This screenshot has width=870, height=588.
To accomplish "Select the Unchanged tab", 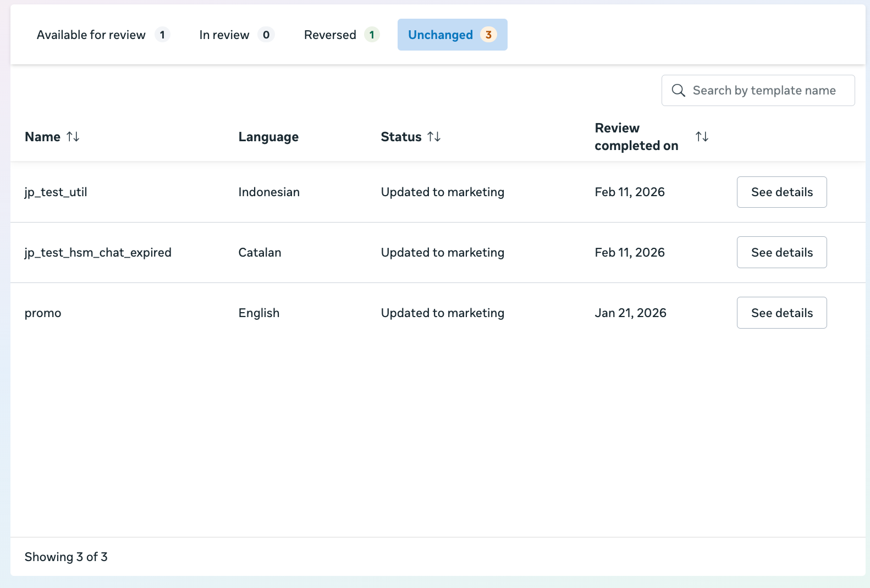I will point(440,35).
